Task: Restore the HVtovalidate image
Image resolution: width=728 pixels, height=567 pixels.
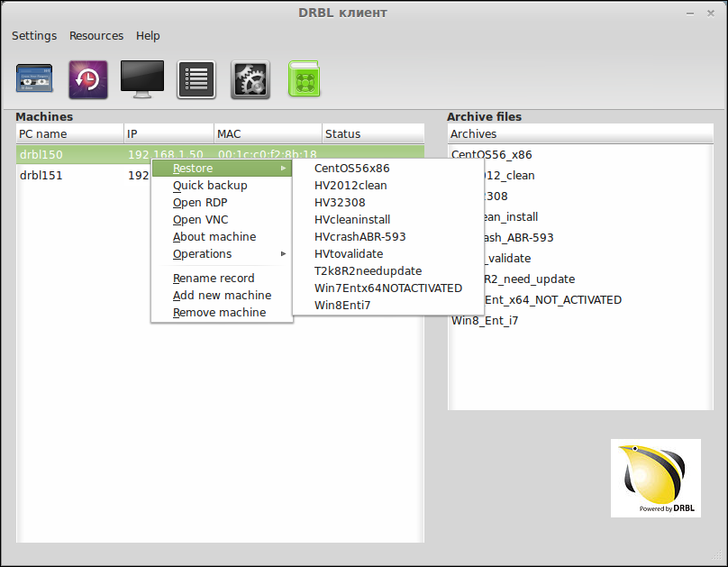Action: pos(388,254)
